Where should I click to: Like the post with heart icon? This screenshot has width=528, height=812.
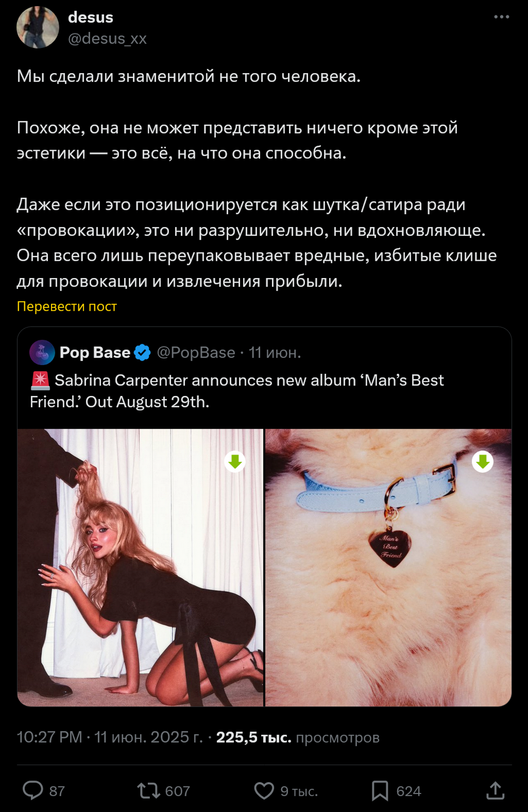coord(264,791)
